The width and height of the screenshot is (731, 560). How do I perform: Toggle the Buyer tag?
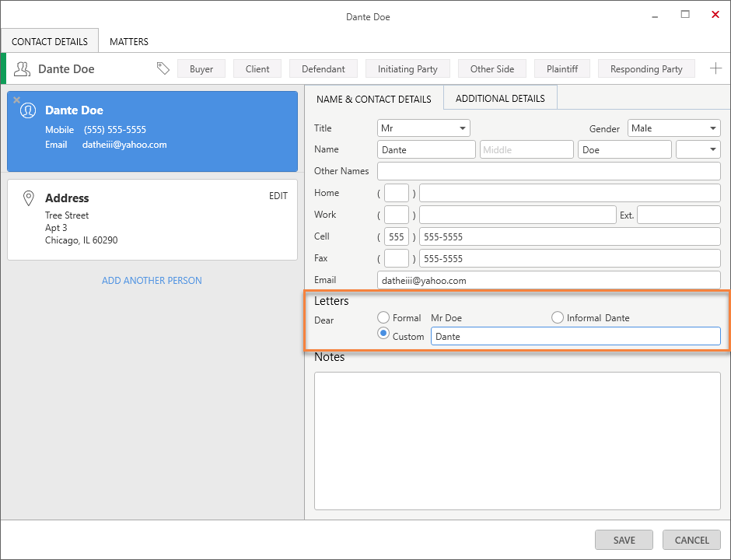click(201, 69)
